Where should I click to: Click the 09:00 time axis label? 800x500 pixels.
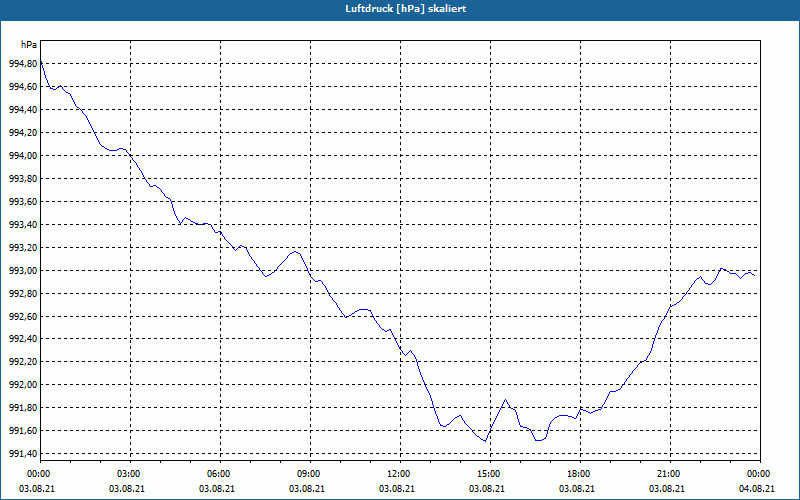[307, 474]
